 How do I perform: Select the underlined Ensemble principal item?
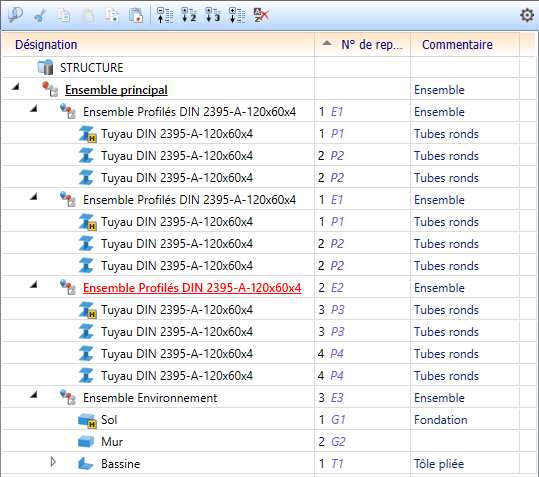(x=116, y=90)
